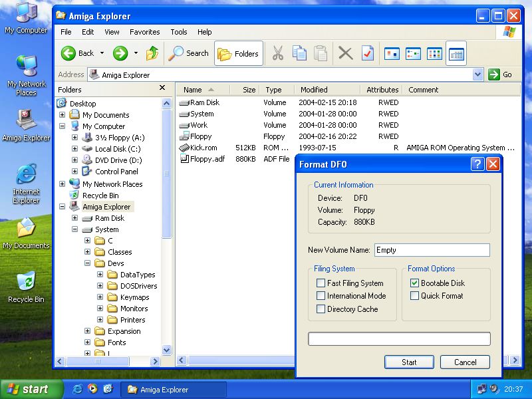Screen dimensions: 532x399
Task: Select the Cut toolbar icon
Action: [278, 53]
